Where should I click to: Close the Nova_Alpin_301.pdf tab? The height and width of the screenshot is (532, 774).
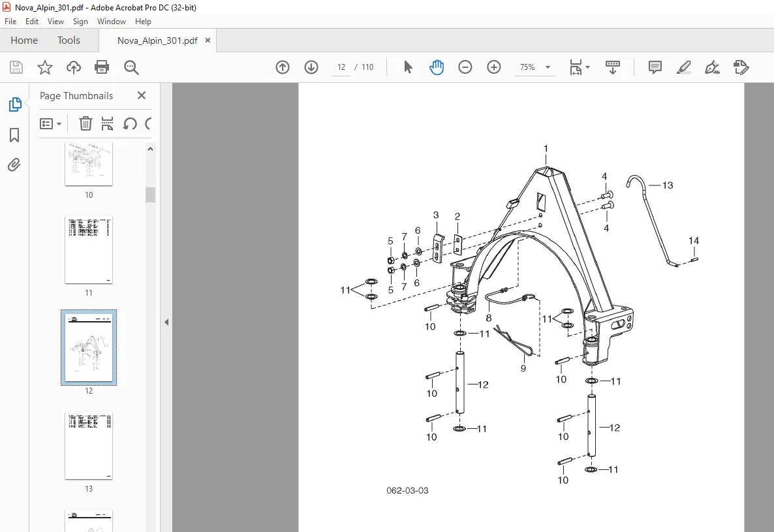click(x=208, y=40)
